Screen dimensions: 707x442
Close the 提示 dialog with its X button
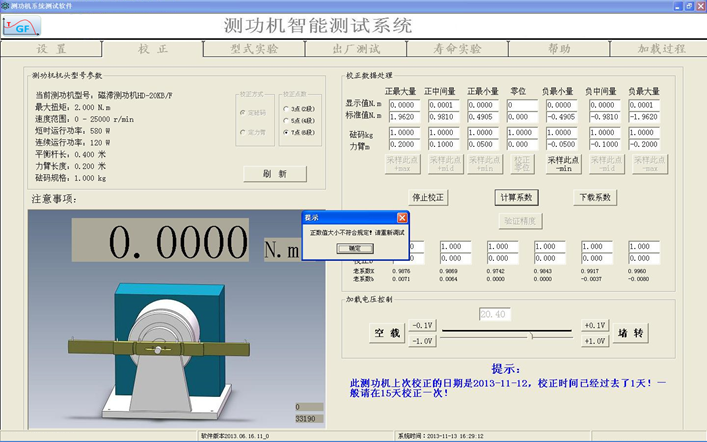click(x=402, y=217)
